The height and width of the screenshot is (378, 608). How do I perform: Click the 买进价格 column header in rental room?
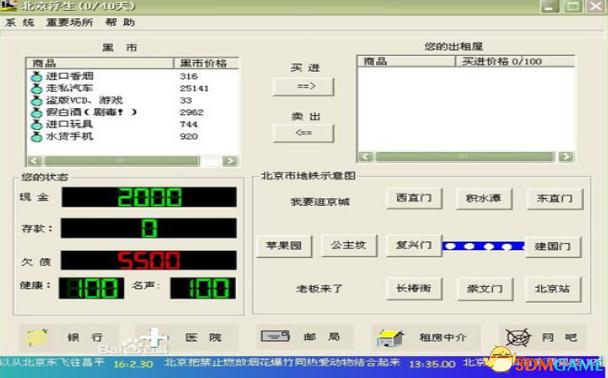(x=515, y=61)
